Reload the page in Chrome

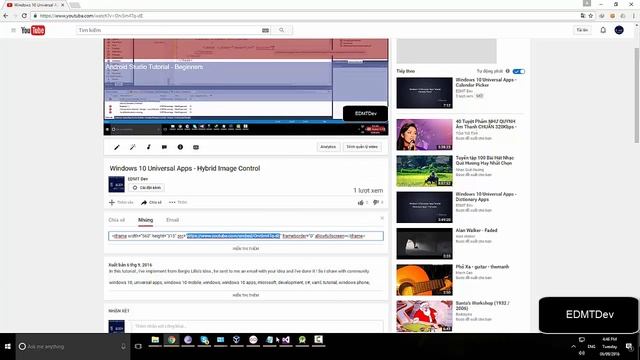click(x=24, y=16)
